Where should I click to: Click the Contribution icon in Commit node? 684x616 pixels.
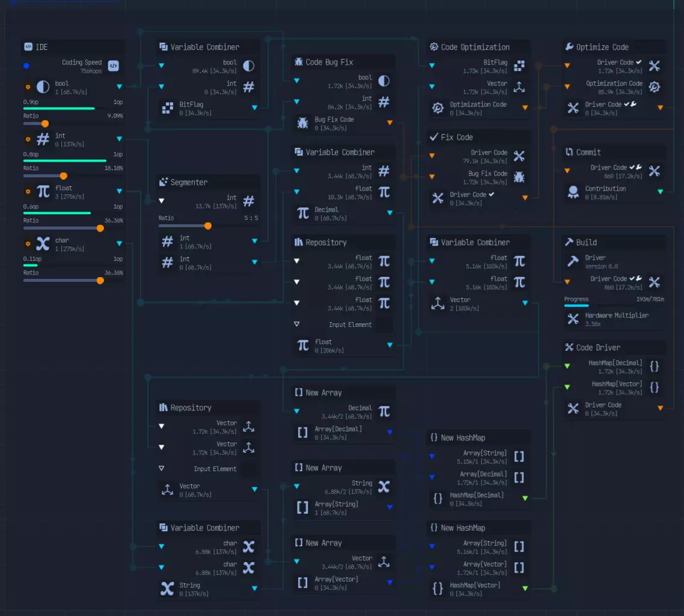click(x=573, y=192)
